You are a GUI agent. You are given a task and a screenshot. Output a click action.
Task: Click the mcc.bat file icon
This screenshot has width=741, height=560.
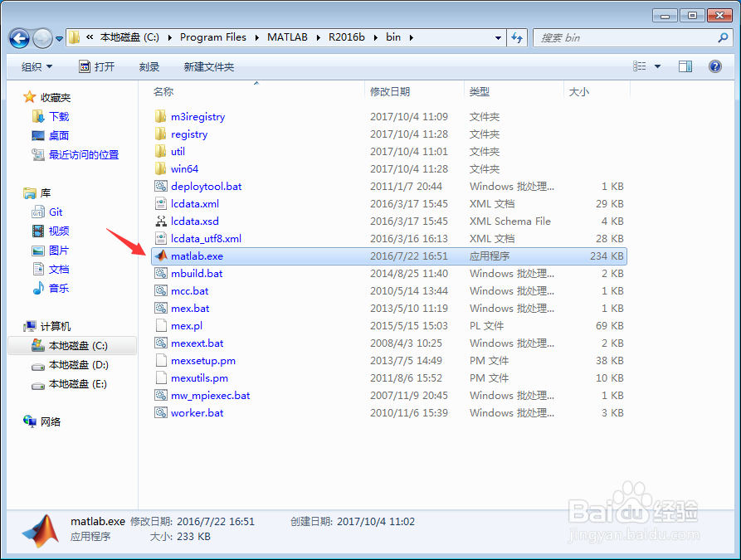tap(161, 290)
